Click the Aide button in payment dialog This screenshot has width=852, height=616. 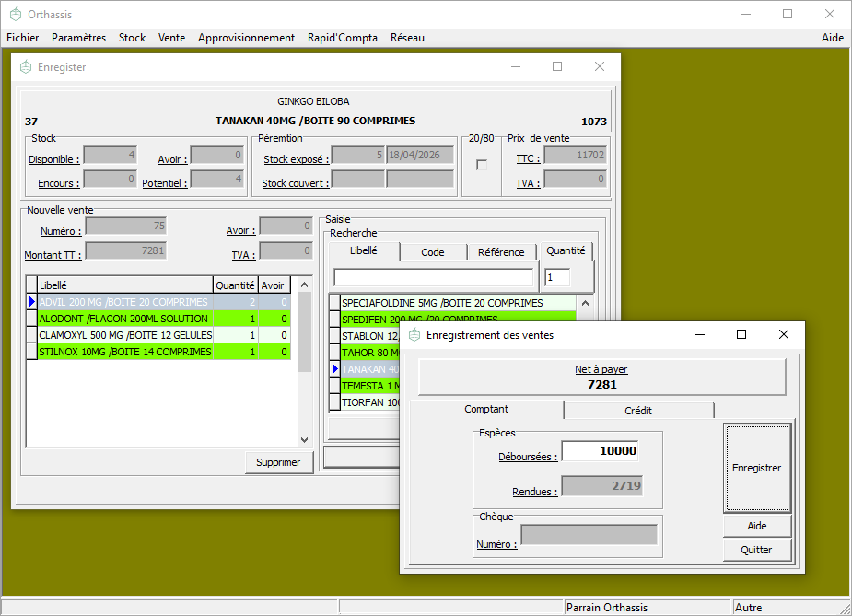tap(756, 526)
